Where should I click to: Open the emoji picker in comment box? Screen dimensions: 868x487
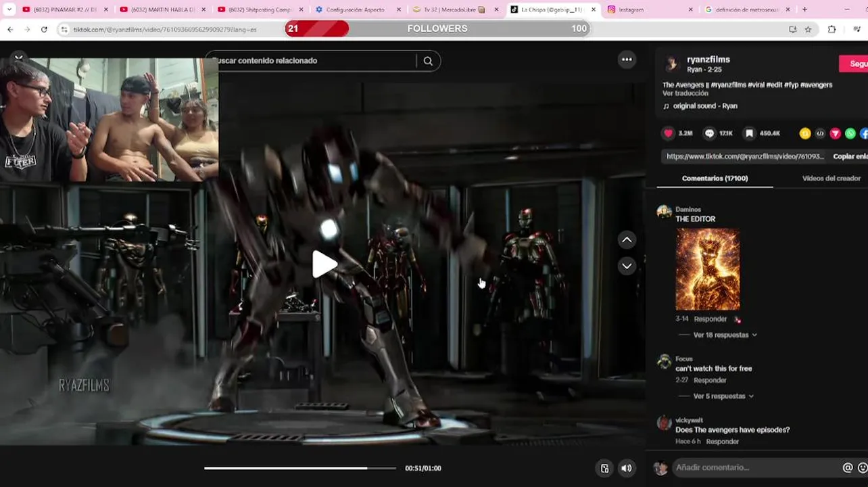pos(863,467)
